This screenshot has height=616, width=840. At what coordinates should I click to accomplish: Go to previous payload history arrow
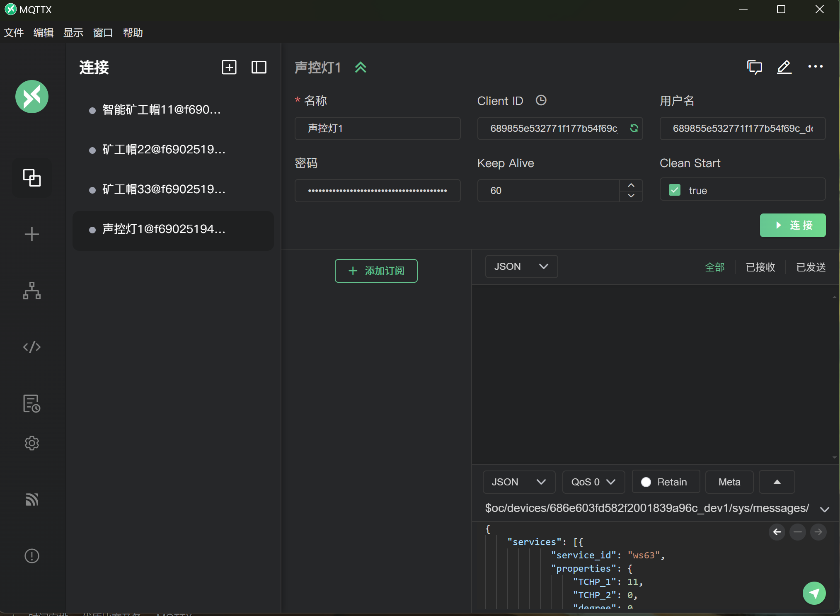point(777,532)
